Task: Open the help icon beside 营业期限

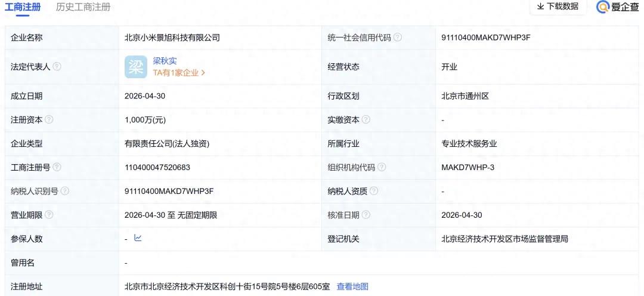Action: 49,215
